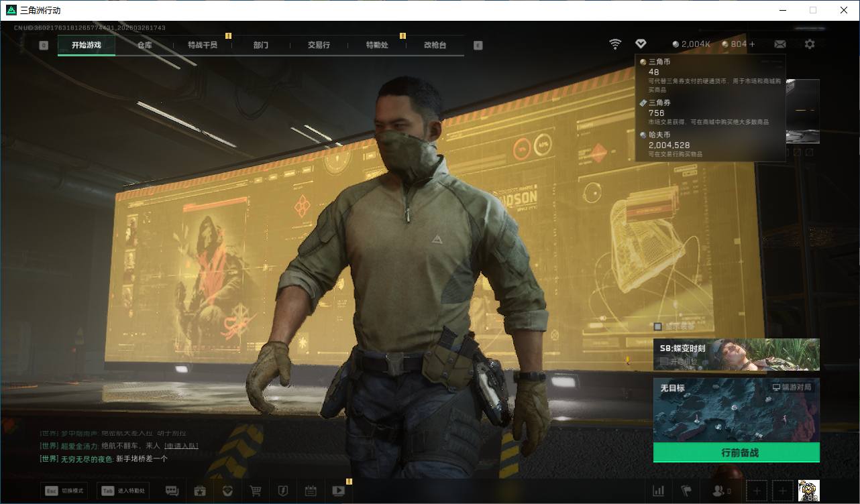Click the diamond currency icon
The height and width of the screenshot is (504, 860).
pos(641,44)
